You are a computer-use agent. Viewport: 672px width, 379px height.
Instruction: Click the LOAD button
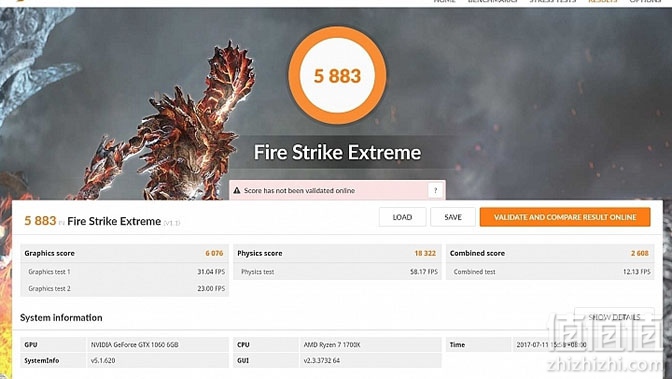tap(402, 217)
